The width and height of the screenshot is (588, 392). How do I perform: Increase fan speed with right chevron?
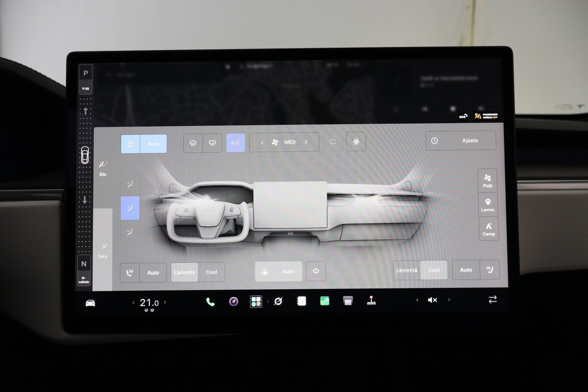coord(306,142)
